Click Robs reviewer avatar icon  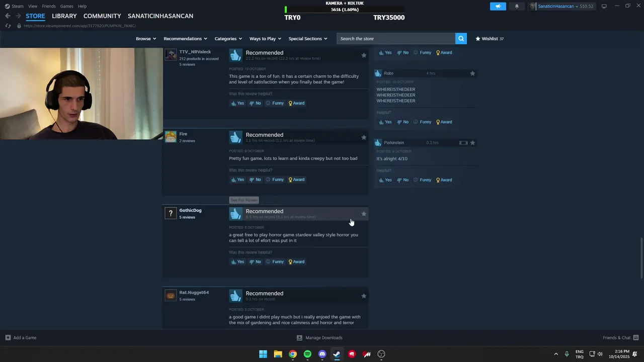[378, 73]
